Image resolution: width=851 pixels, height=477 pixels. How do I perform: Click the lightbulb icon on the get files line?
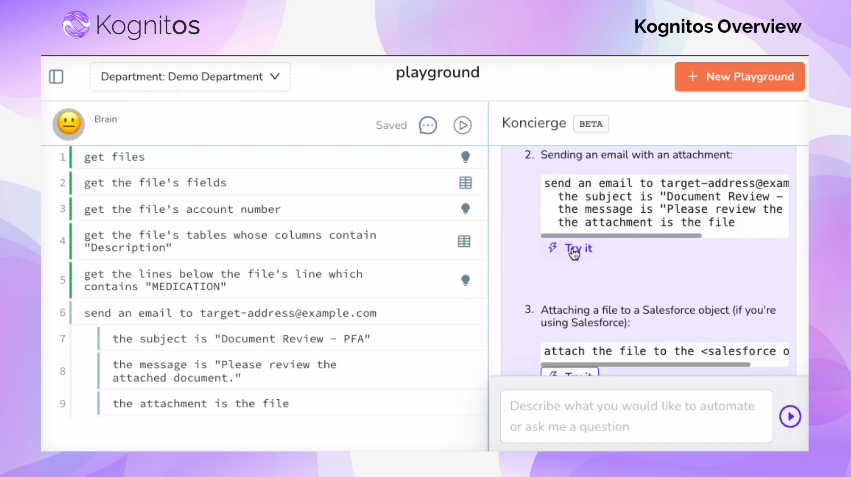465,157
